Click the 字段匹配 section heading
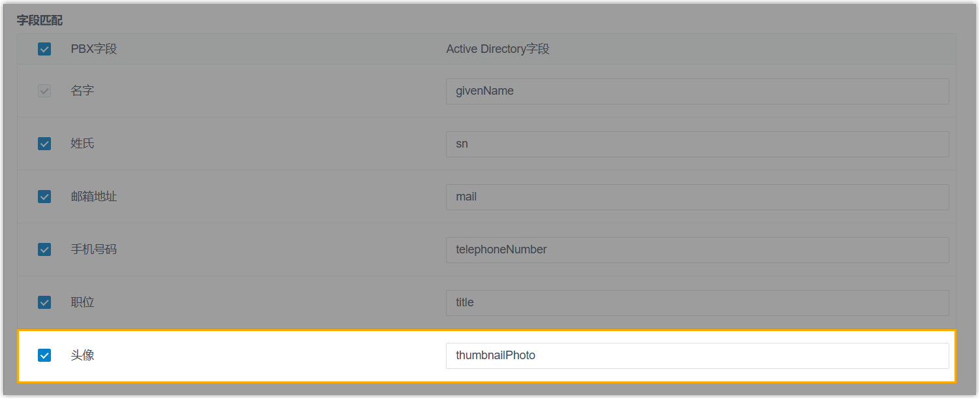 (40, 20)
